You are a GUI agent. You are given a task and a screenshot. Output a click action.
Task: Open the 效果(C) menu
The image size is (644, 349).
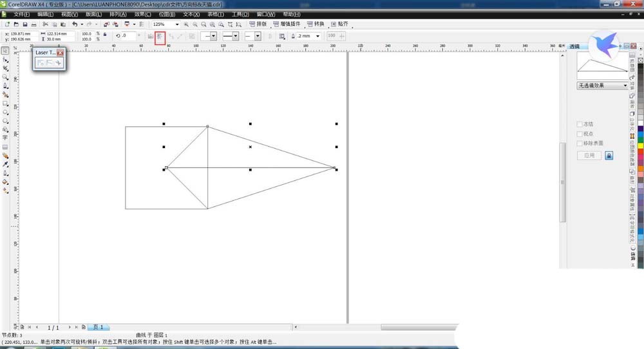pyautogui.click(x=144, y=14)
